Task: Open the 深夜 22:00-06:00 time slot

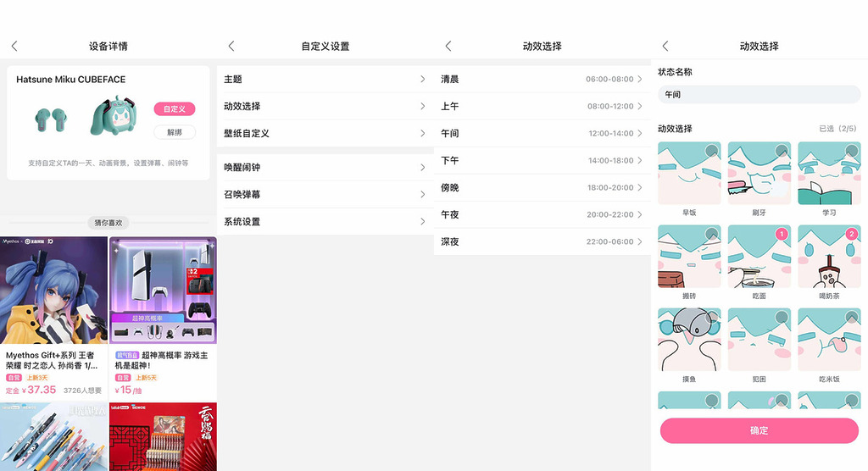Action: tap(542, 241)
